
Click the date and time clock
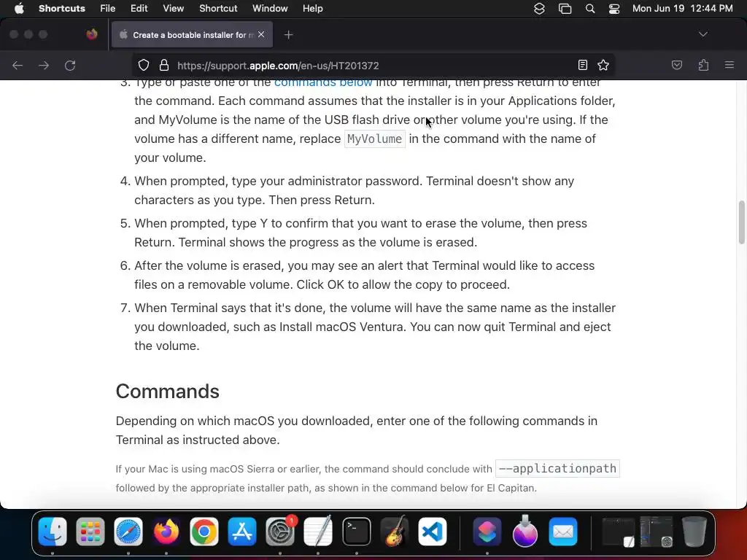point(682,9)
